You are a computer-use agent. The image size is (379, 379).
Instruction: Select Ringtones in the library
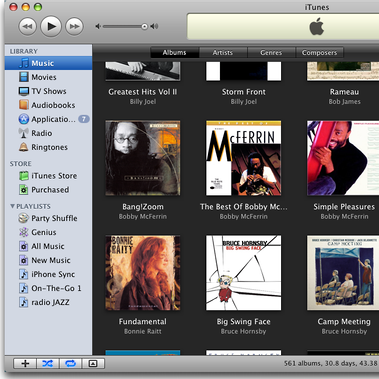click(48, 147)
